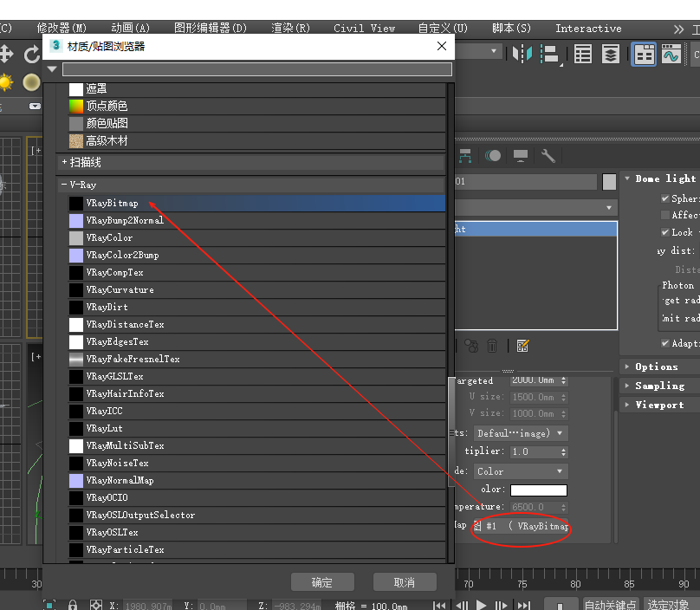Select VRayBump2Normal in the map list
Screen dimensions: 700x610
point(256,221)
